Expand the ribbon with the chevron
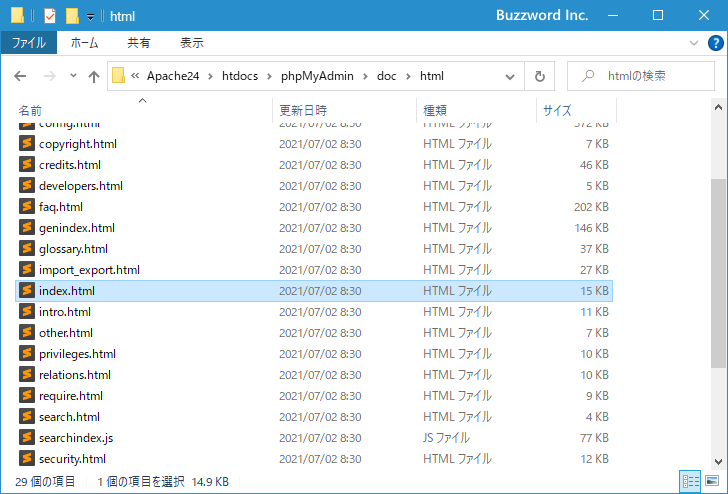 pyautogui.click(x=694, y=43)
